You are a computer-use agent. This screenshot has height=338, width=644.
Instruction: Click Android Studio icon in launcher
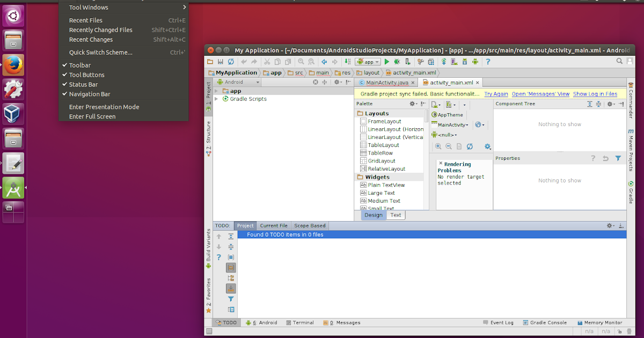coord(13,188)
